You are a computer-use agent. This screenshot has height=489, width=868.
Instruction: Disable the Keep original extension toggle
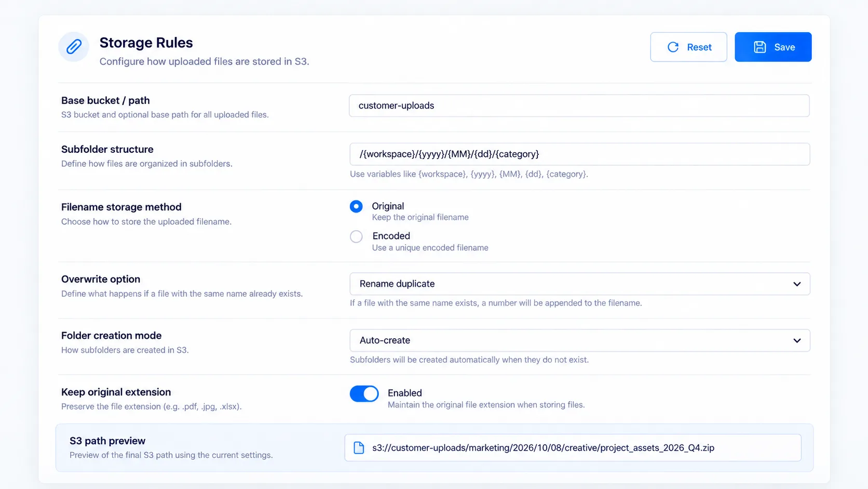364,393
